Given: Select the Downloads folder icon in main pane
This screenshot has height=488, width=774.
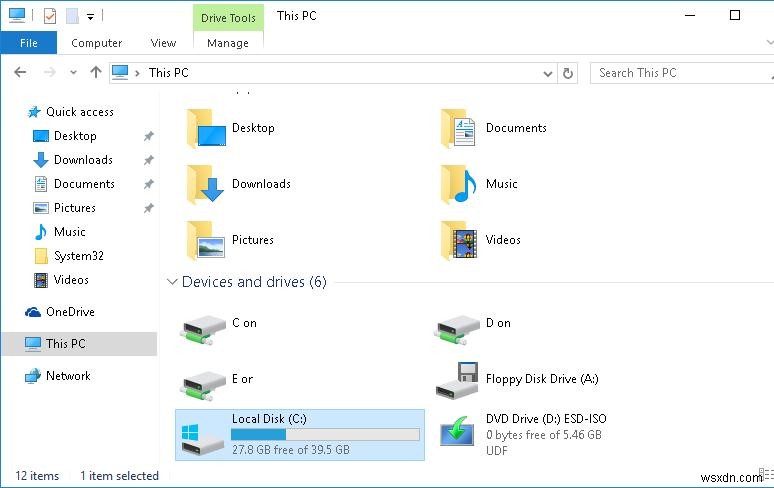Looking at the screenshot, I should (x=205, y=184).
